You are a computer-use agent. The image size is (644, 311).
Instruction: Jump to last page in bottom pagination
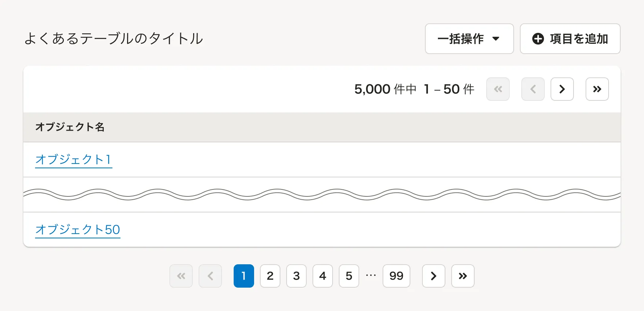463,276
